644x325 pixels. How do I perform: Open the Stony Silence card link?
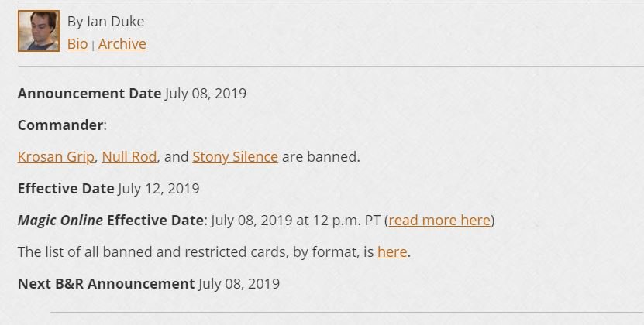click(x=235, y=157)
